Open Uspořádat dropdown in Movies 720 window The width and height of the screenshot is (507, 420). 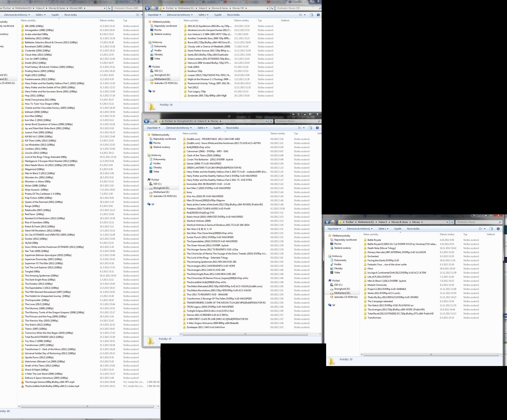(x=155, y=15)
